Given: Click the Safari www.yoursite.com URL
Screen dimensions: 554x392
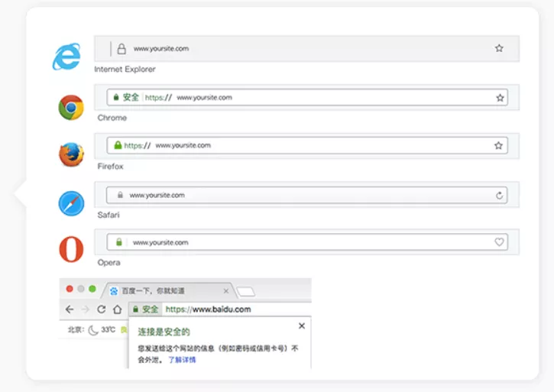Looking at the screenshot, I should (x=157, y=195).
